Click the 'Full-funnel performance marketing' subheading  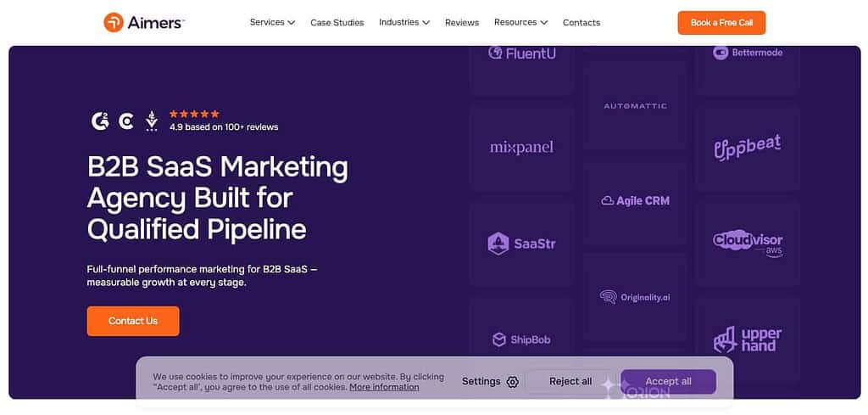[202, 275]
